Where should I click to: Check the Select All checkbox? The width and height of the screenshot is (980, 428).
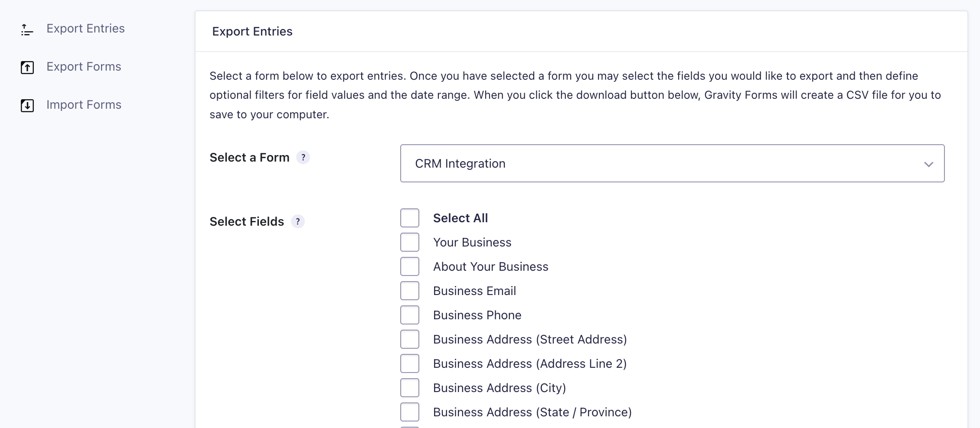click(x=410, y=218)
